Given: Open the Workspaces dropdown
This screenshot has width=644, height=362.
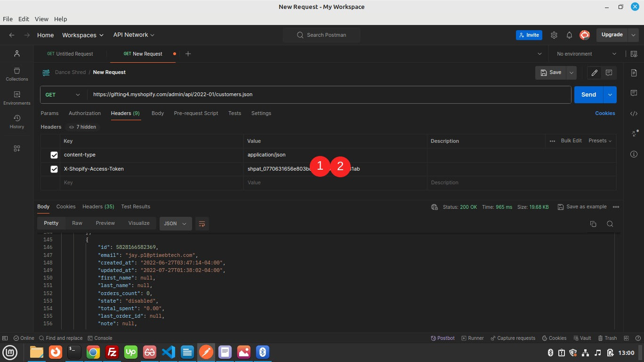Looking at the screenshot, I should pyautogui.click(x=83, y=35).
